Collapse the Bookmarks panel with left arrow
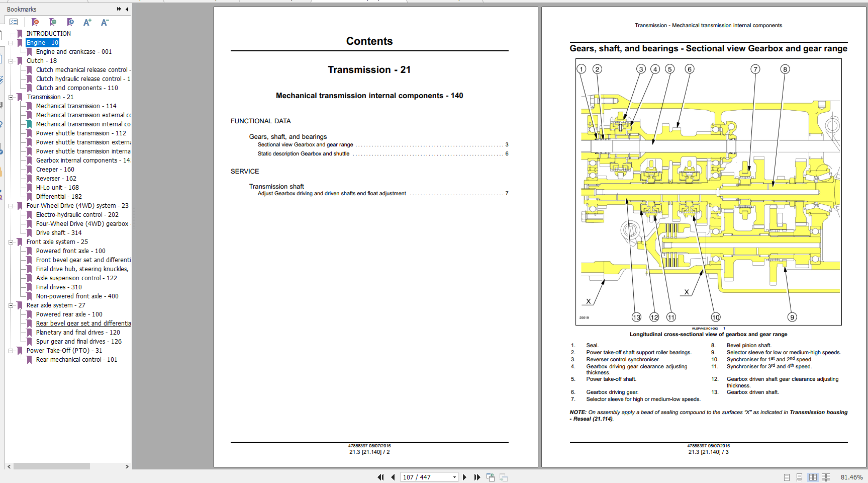 [127, 9]
